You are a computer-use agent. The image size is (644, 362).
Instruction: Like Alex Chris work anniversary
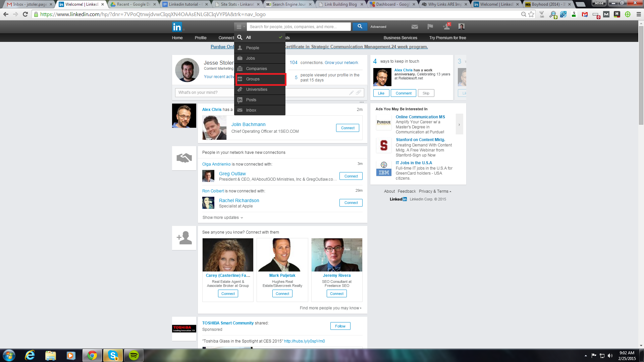381,93
